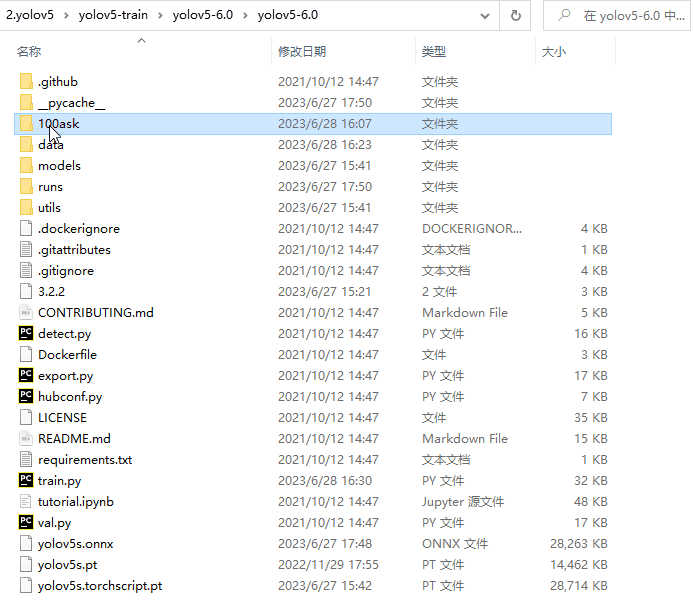Screen dimensions: 693x601
Task: Navigate to yolov5-train breadcrumb folder
Action: (x=115, y=16)
